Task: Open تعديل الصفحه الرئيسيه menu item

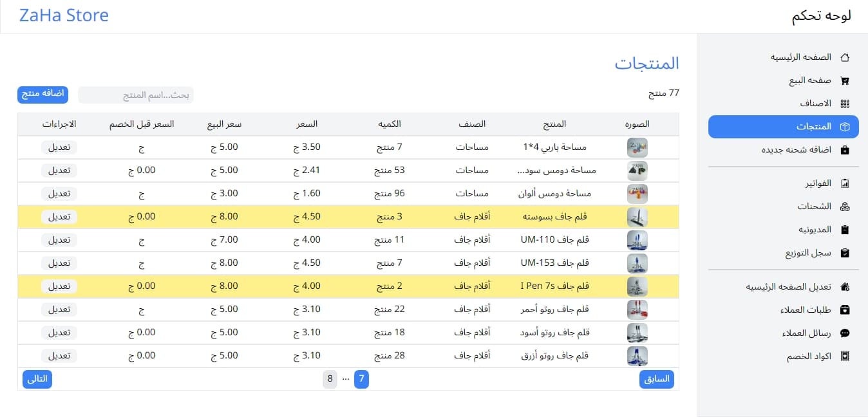Action: point(789,287)
